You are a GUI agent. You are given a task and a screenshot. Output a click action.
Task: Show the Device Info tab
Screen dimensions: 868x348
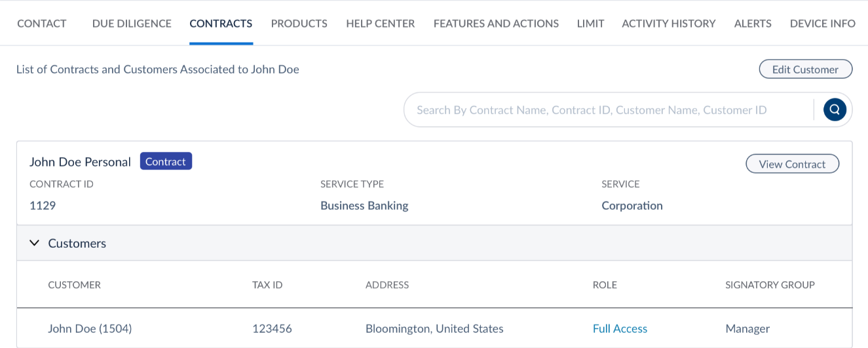822,24
